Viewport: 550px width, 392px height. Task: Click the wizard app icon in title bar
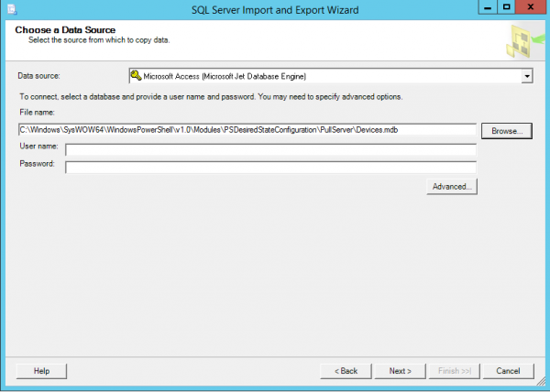[x=10, y=9]
